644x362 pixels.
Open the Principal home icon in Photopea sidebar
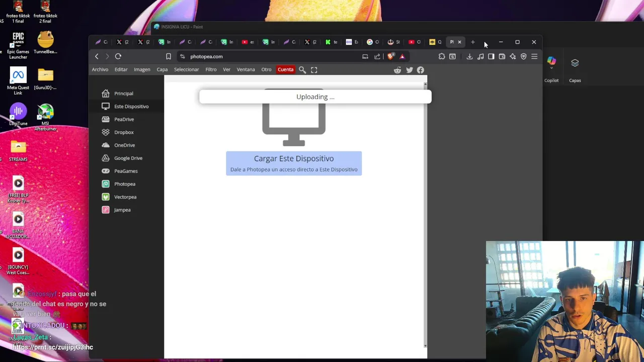click(105, 94)
